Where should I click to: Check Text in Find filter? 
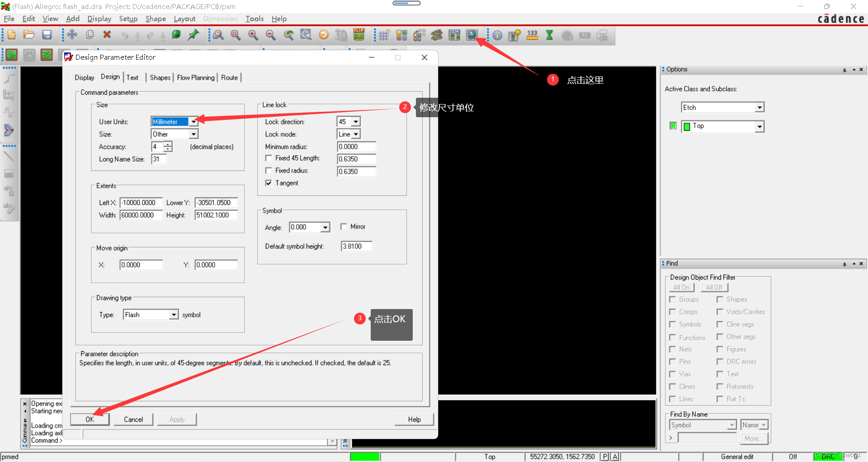point(720,374)
